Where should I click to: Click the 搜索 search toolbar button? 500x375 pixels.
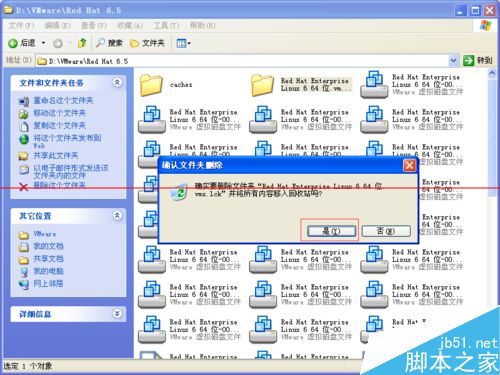point(109,43)
